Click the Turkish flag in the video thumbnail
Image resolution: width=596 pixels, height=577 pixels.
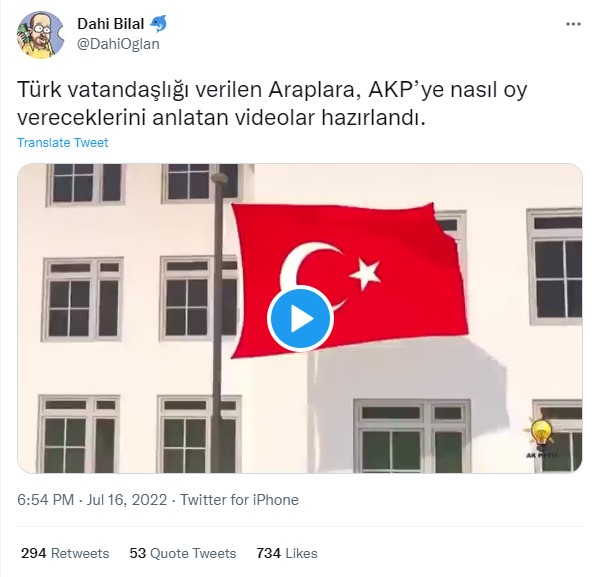point(350,280)
